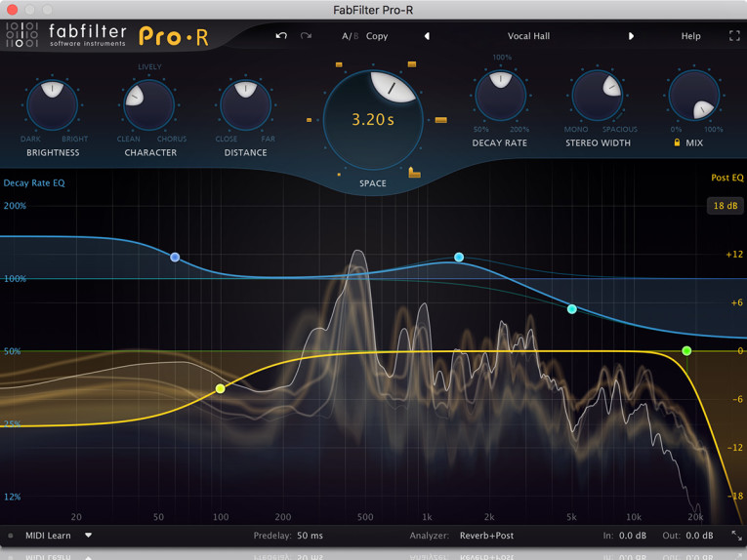Open the Analyzer Reverb+Post selector
This screenshot has width=747, height=560.
point(486,536)
